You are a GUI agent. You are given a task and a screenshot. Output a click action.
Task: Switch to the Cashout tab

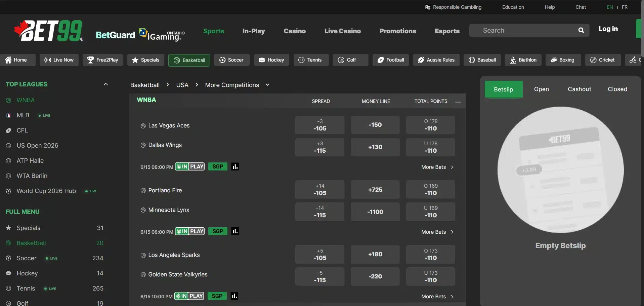point(579,89)
